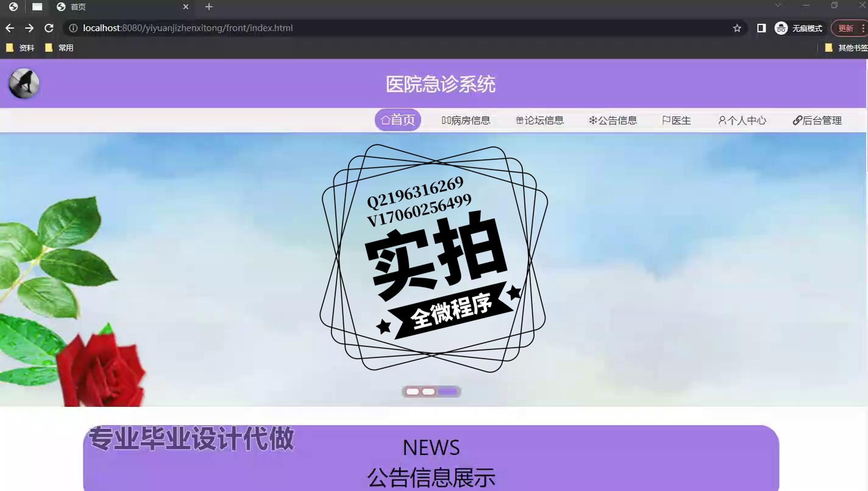Image resolution: width=868 pixels, height=491 pixels.
Task: Open the 公告信息 menu item
Action: click(x=613, y=120)
